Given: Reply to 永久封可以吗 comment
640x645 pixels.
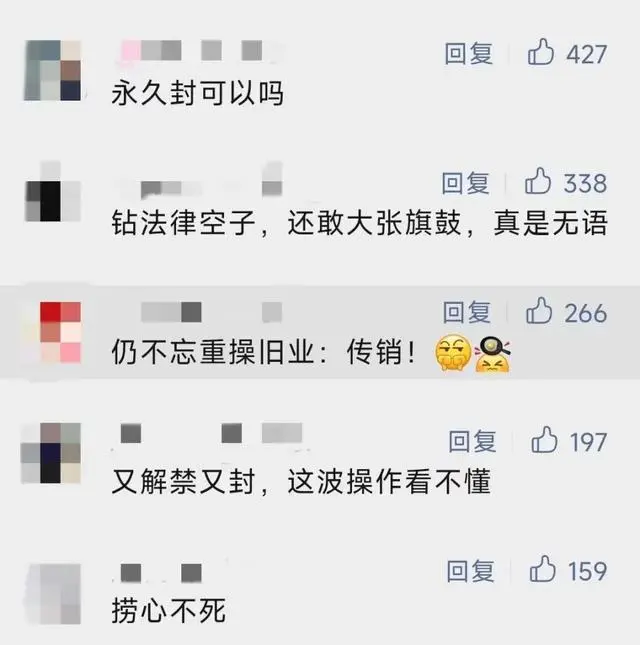Looking at the screenshot, I should (468, 53).
